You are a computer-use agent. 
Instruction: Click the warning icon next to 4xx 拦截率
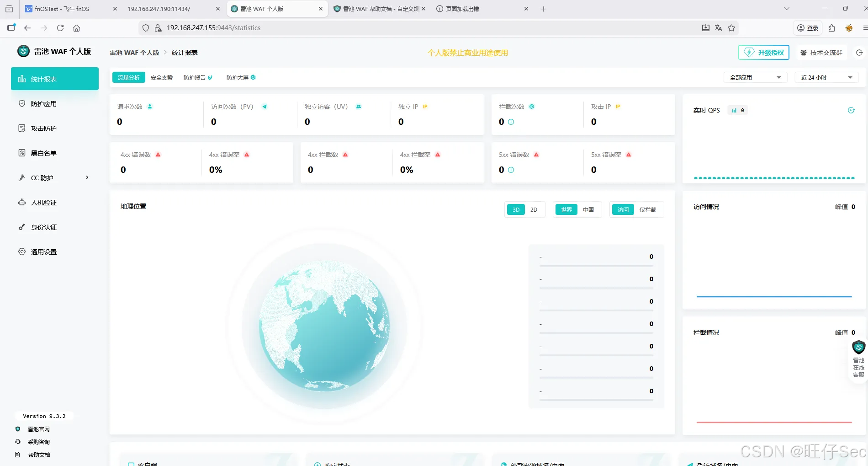438,155
